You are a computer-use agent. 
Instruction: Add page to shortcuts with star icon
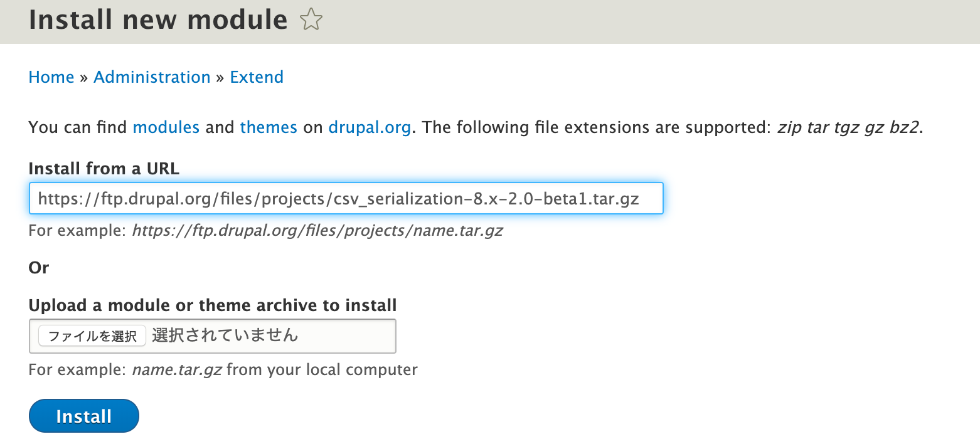(311, 20)
